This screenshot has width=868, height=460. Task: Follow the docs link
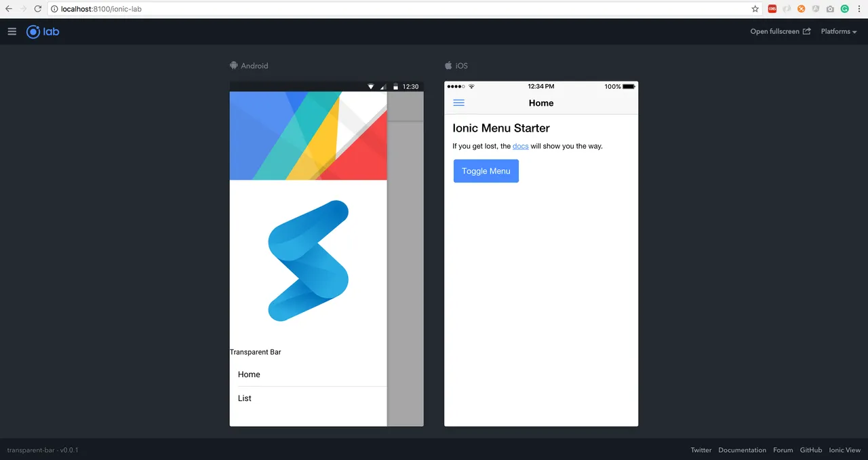[521, 147]
